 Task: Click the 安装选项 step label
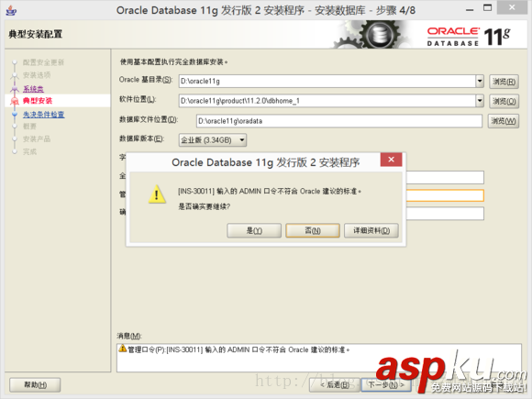[x=37, y=75]
